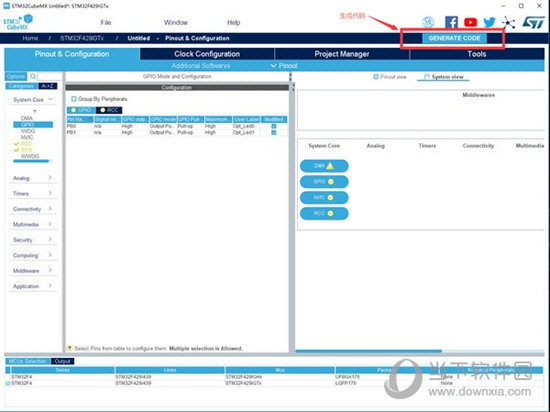
Task: Switch to Tools tab
Action: [x=477, y=54]
